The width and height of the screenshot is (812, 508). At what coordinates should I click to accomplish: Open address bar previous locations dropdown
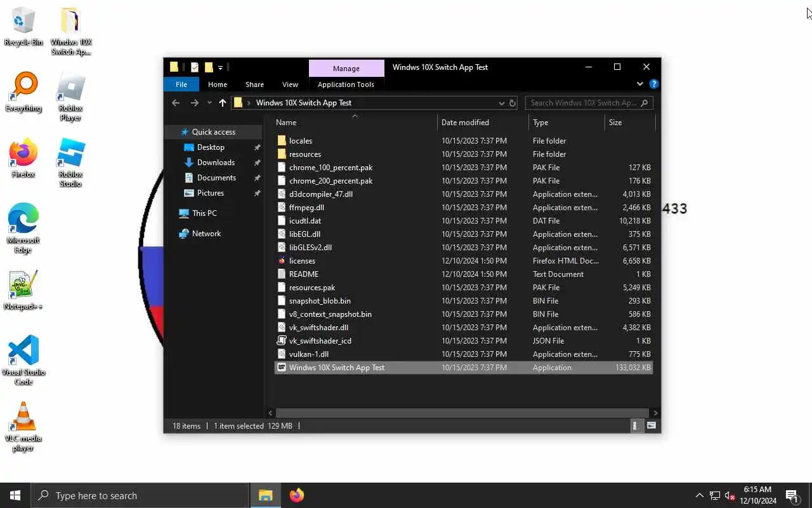click(501, 103)
